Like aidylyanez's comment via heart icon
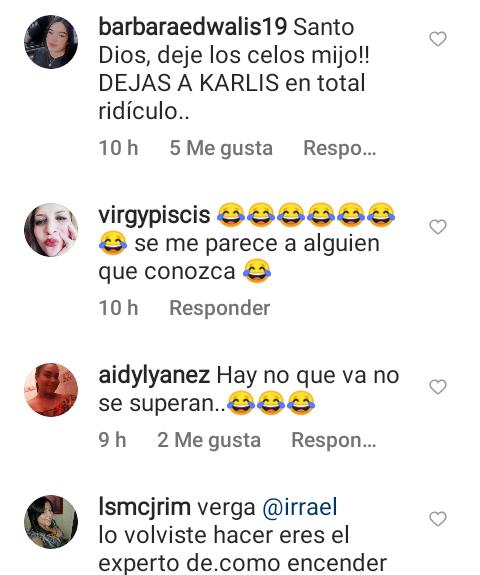 click(438, 387)
